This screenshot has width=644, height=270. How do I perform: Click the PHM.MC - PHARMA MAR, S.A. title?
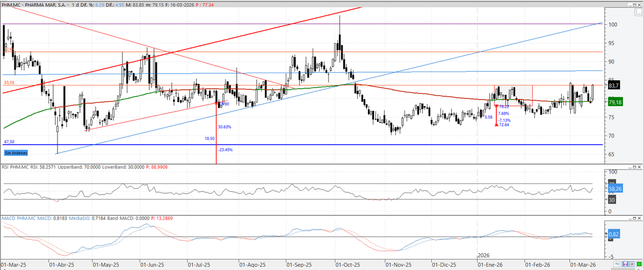34,4
